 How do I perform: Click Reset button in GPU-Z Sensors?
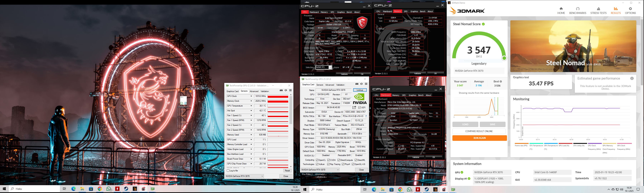point(287,170)
